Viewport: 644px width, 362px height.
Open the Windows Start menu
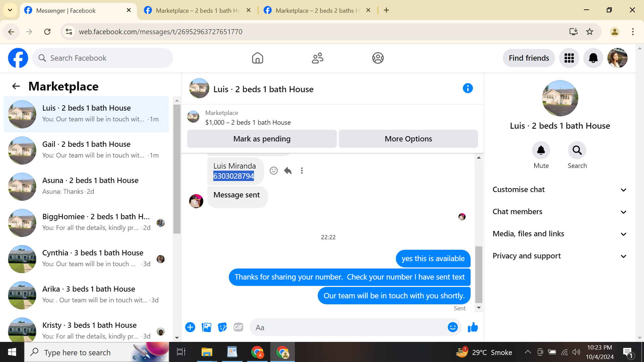12,352
